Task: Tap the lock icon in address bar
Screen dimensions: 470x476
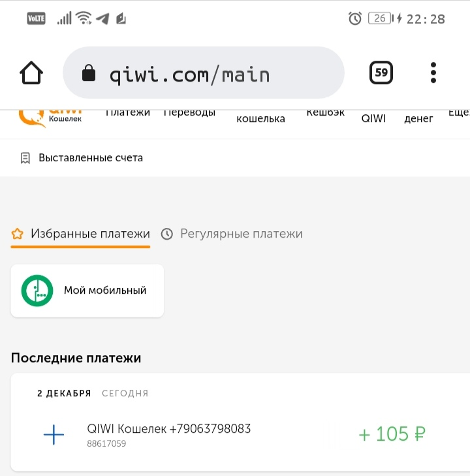Action: click(89, 73)
